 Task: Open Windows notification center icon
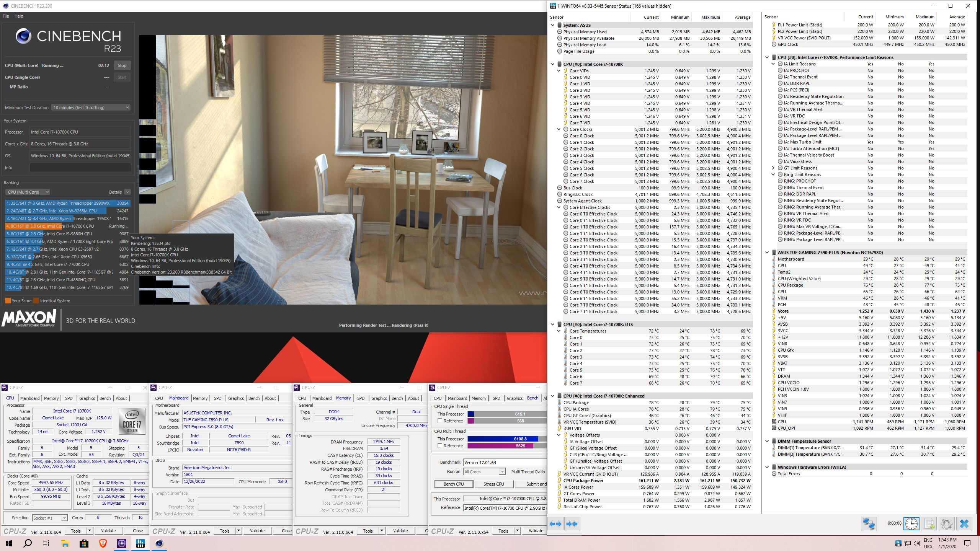[x=967, y=543]
